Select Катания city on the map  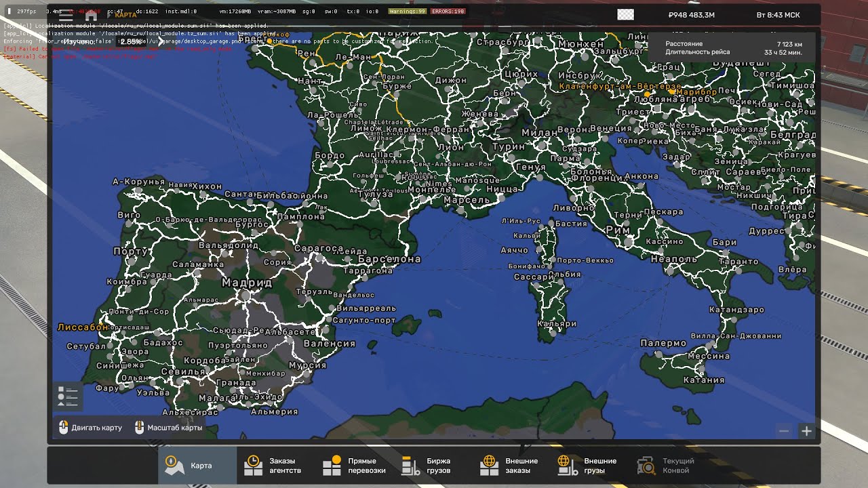tap(704, 380)
